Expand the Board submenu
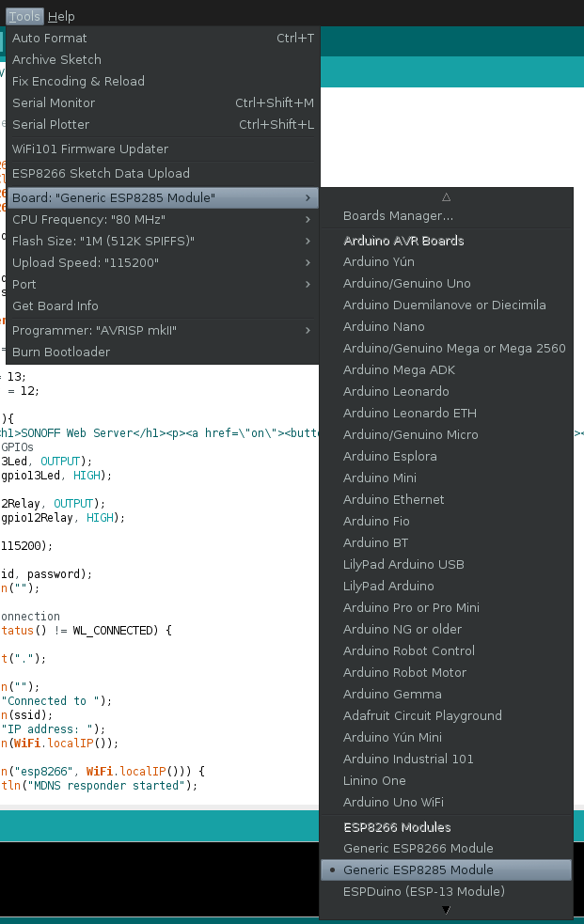Image resolution: width=584 pixels, height=924 pixels. point(163,197)
